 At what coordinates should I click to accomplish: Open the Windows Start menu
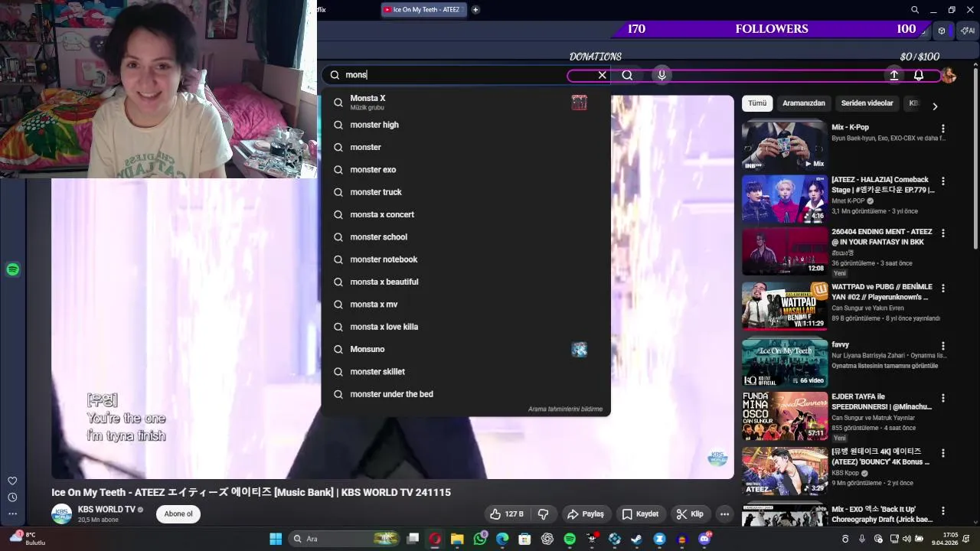click(x=276, y=539)
